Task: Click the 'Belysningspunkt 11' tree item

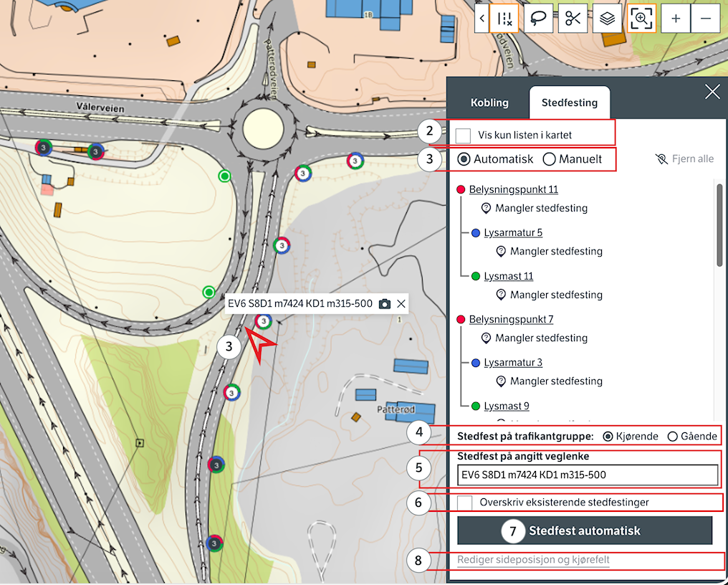Action: tap(513, 190)
